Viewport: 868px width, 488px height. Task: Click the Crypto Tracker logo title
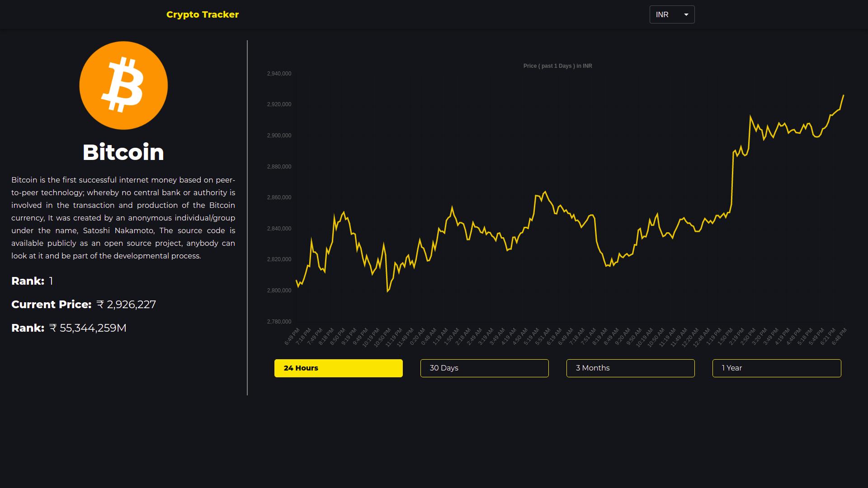tap(202, 14)
